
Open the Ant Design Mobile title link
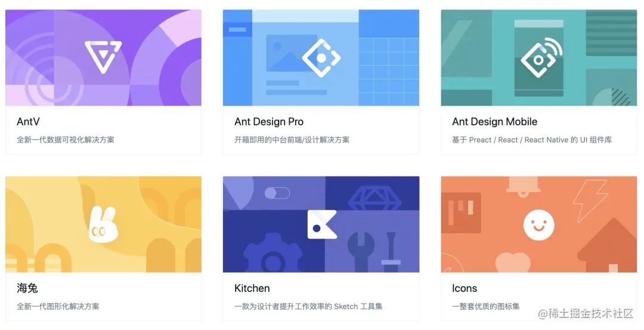click(494, 122)
